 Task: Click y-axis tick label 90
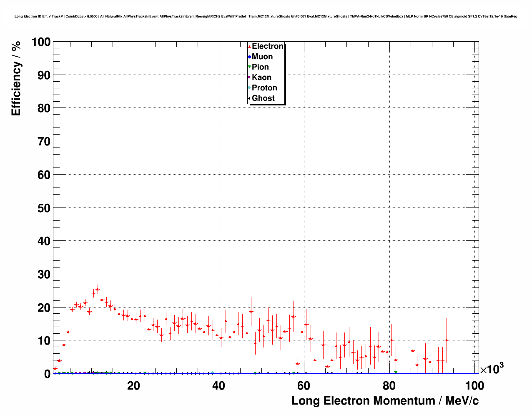pyautogui.click(x=44, y=75)
